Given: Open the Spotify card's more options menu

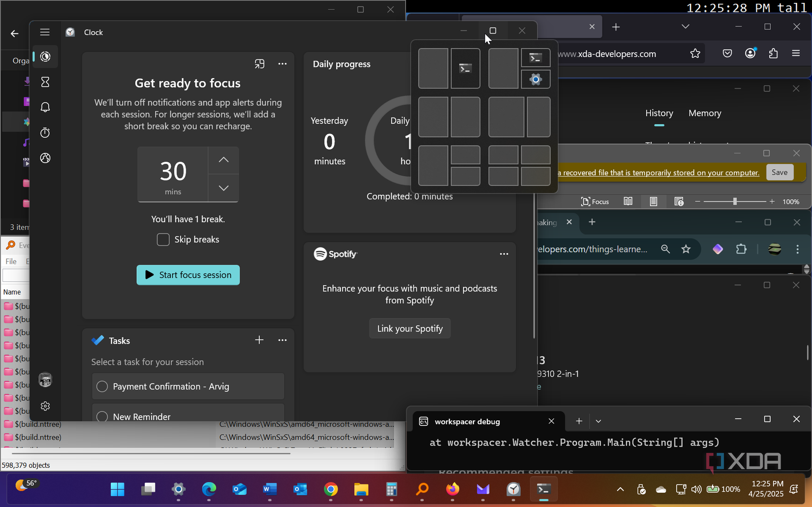Looking at the screenshot, I should click(x=503, y=254).
